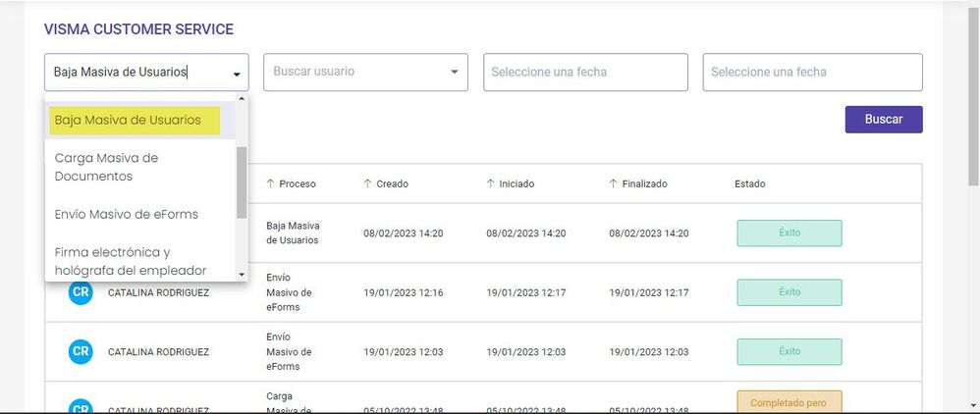Sort table by Creado column

(x=386, y=184)
